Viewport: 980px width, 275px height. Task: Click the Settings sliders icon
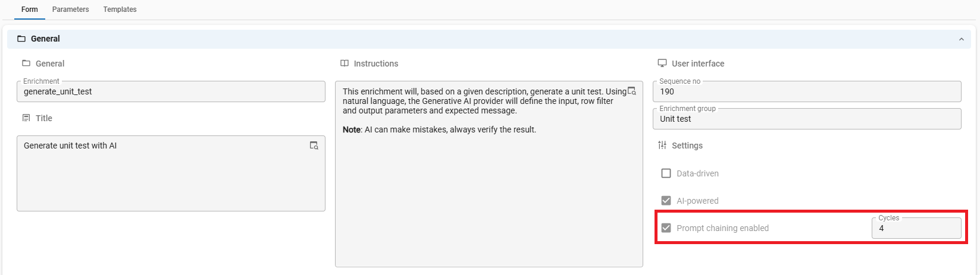662,145
